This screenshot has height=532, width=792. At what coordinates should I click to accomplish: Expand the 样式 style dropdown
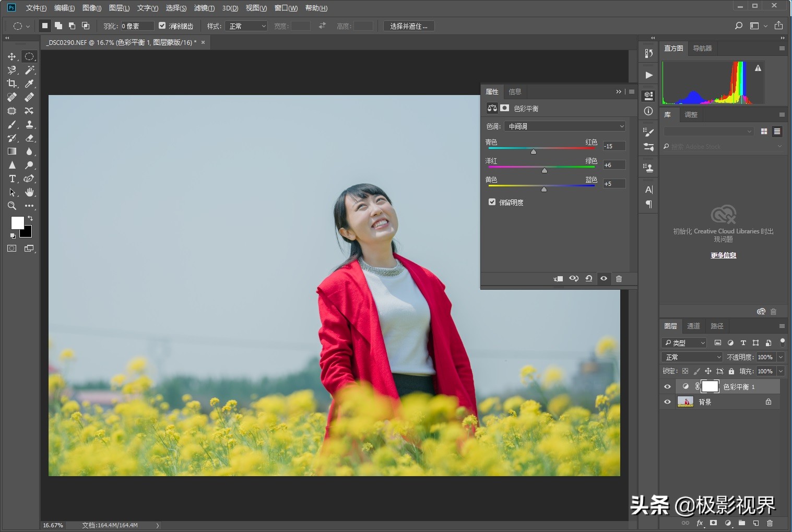tap(246, 26)
